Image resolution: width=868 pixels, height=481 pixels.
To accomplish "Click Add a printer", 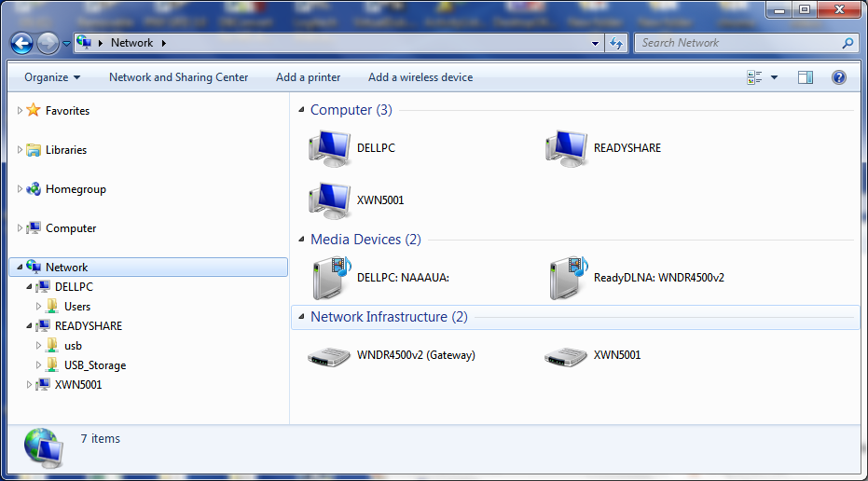I will (x=309, y=77).
